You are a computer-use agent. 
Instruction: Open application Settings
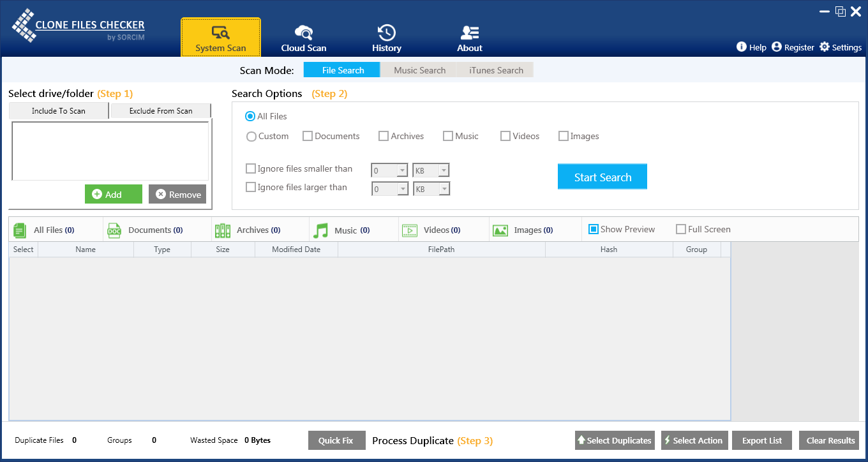841,47
